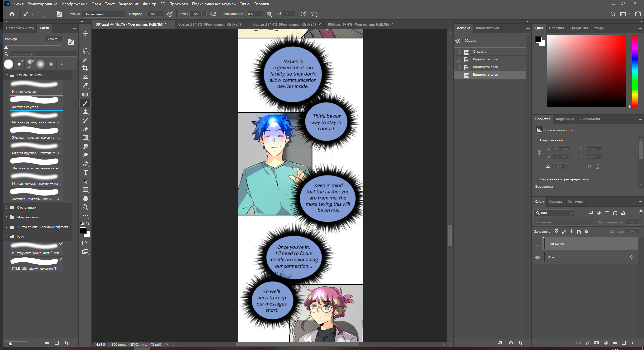
Task: Open the layer filter Вид dropdown
Action: [554, 213]
